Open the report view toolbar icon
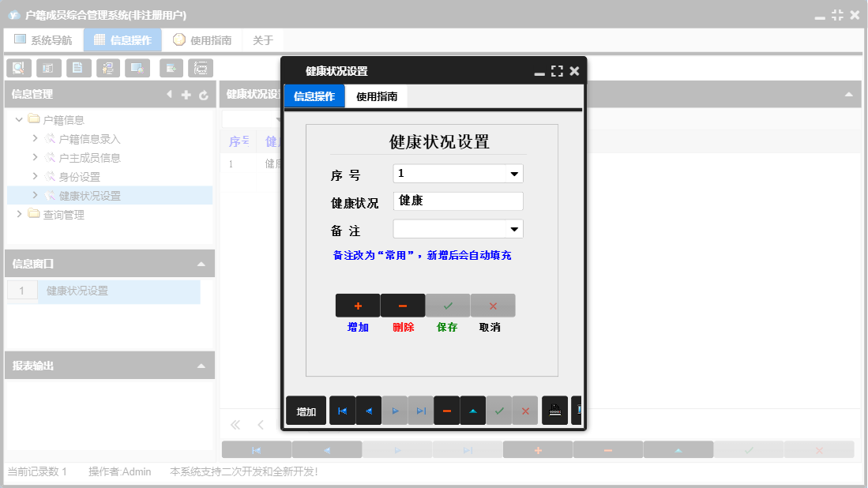 48,68
